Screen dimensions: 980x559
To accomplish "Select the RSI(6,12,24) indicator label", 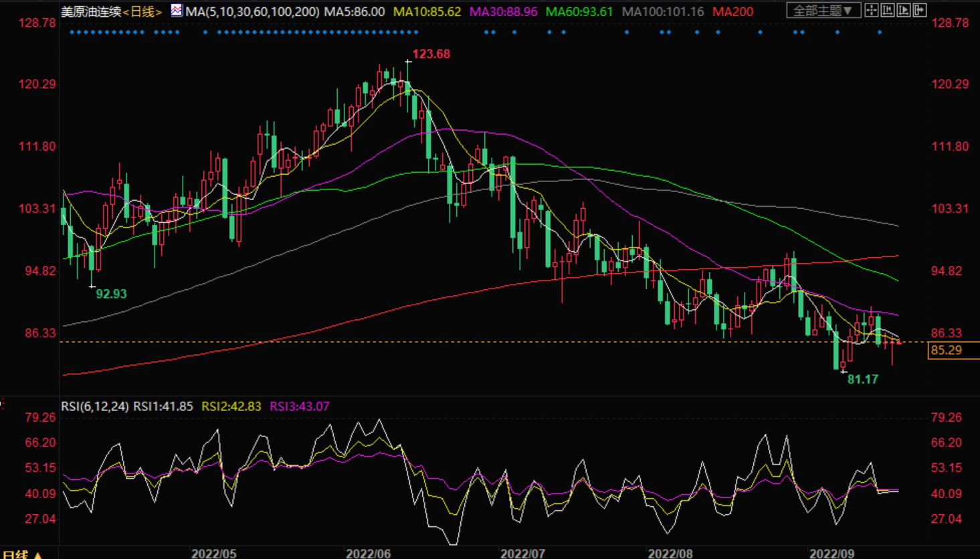I will point(95,406).
